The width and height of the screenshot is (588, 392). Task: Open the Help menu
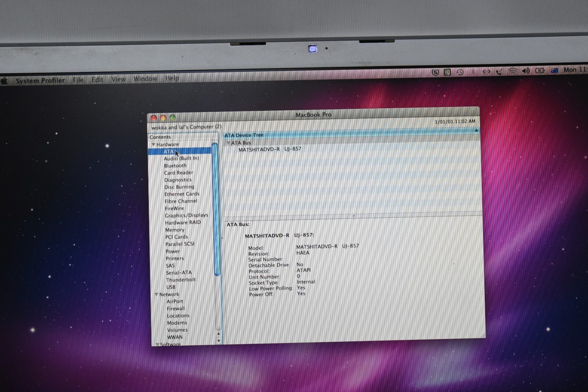tap(172, 78)
